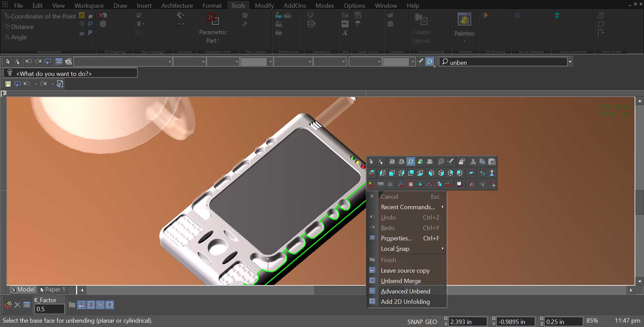The image size is (644, 327).
Task: Click the Part Creator wrench icon
Action: point(245,24)
